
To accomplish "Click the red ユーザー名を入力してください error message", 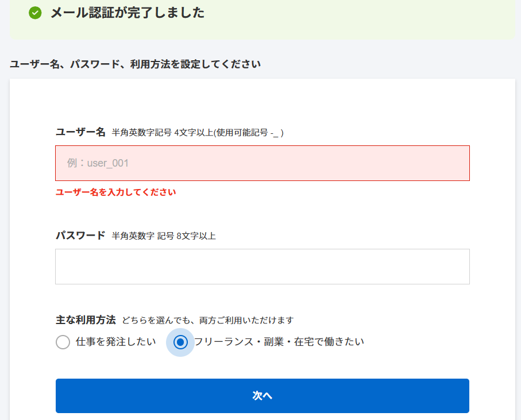I will [115, 192].
